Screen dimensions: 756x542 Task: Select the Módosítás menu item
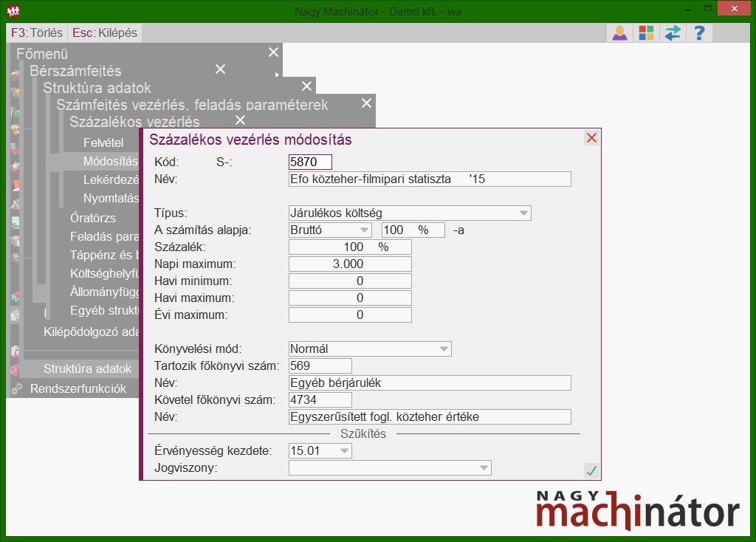[x=111, y=161]
